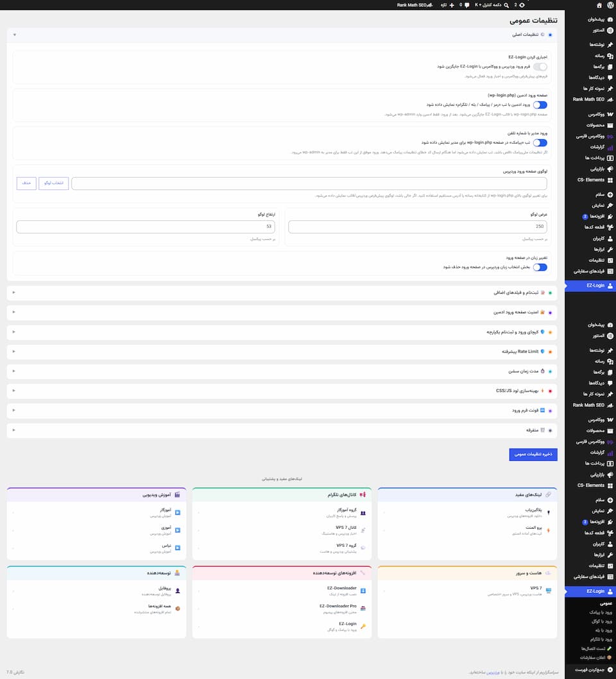The height and width of the screenshot is (679, 616).
Task: Click the collapse menu circle icon جمع کردن فهرست
Action: click(x=610, y=669)
